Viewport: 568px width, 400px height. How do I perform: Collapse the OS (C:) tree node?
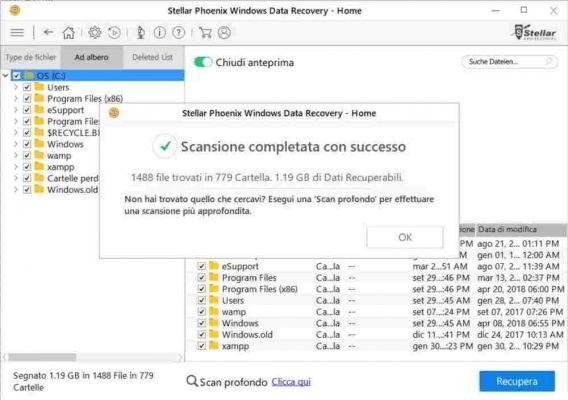coord(5,76)
